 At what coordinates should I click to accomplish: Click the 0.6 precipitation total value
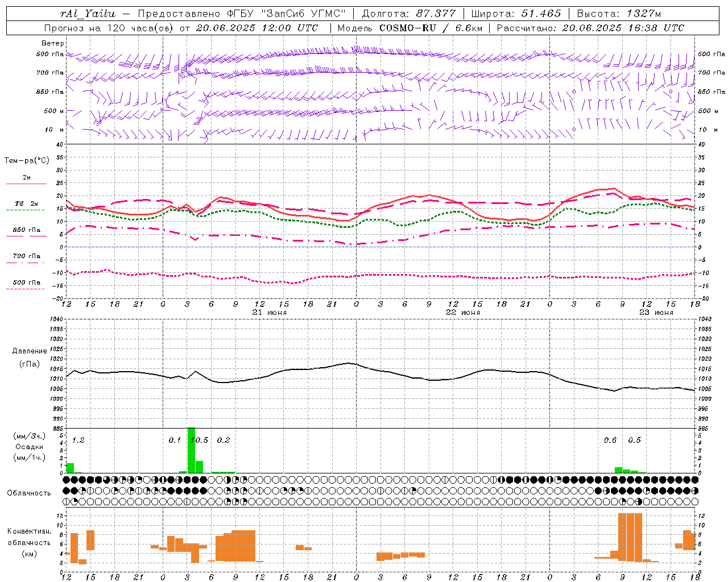coord(610,440)
